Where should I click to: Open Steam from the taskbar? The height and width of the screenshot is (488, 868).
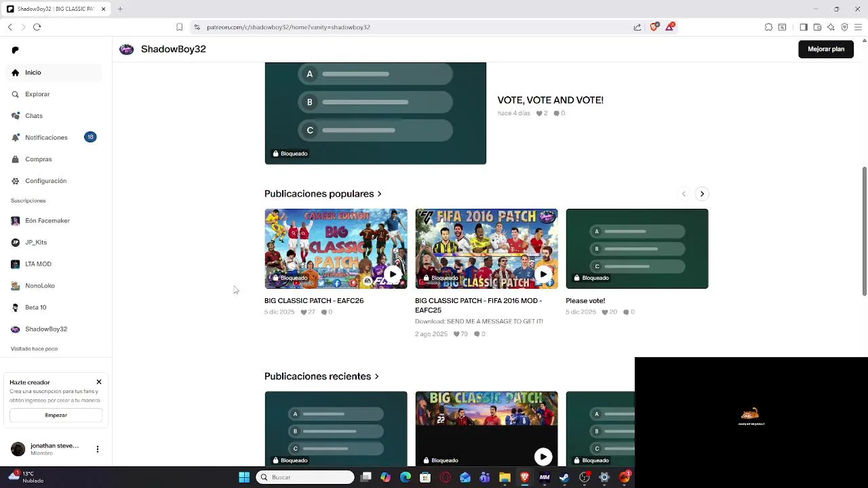(x=564, y=477)
